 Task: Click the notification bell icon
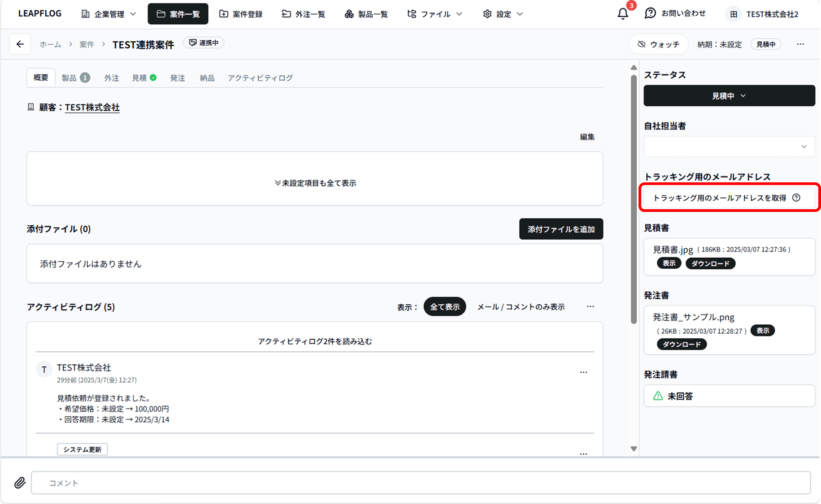coord(623,14)
